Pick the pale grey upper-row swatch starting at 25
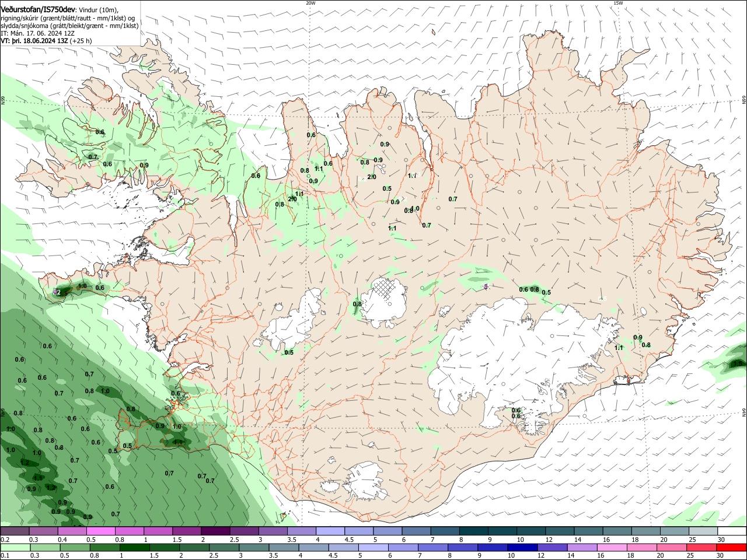The image size is (747, 560). 703,531
